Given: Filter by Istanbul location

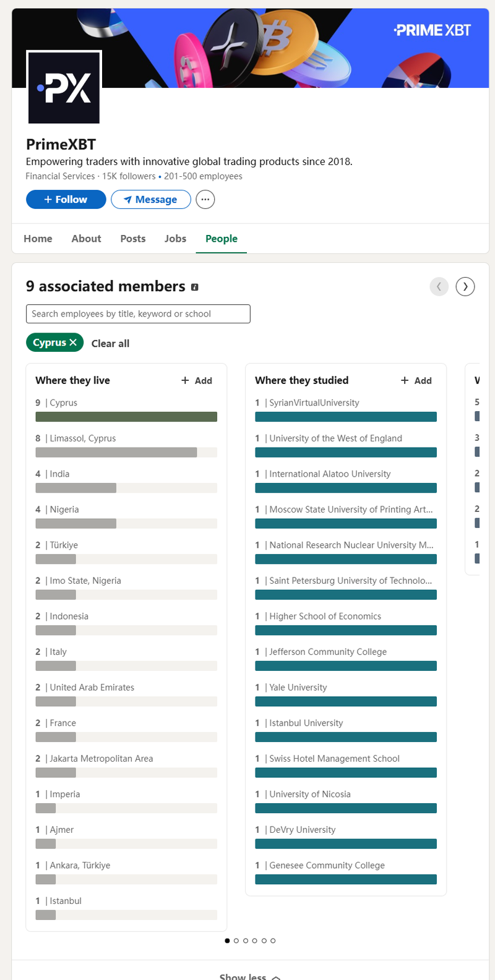Looking at the screenshot, I should 126,908.
